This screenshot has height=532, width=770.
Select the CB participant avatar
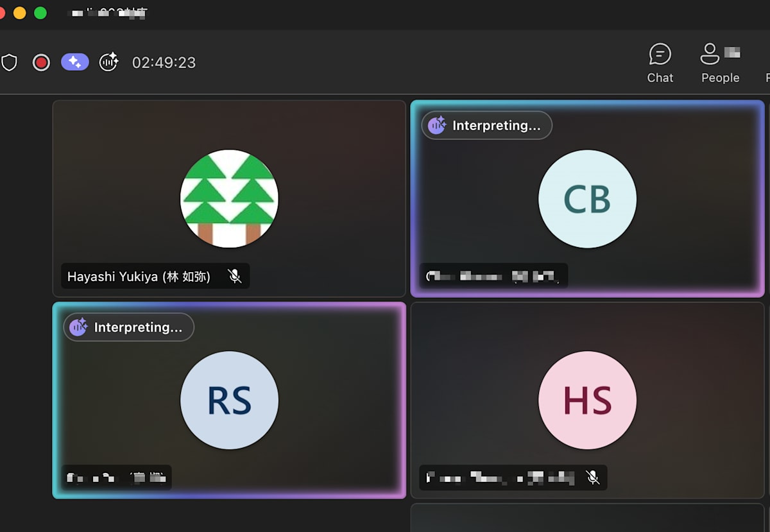pos(587,199)
